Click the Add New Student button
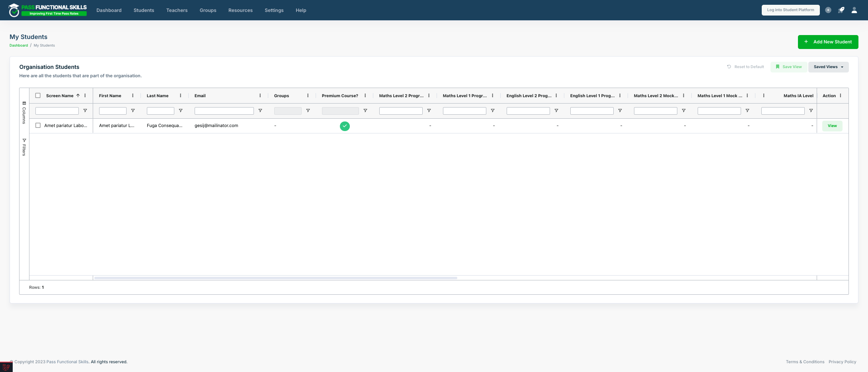 pyautogui.click(x=828, y=42)
